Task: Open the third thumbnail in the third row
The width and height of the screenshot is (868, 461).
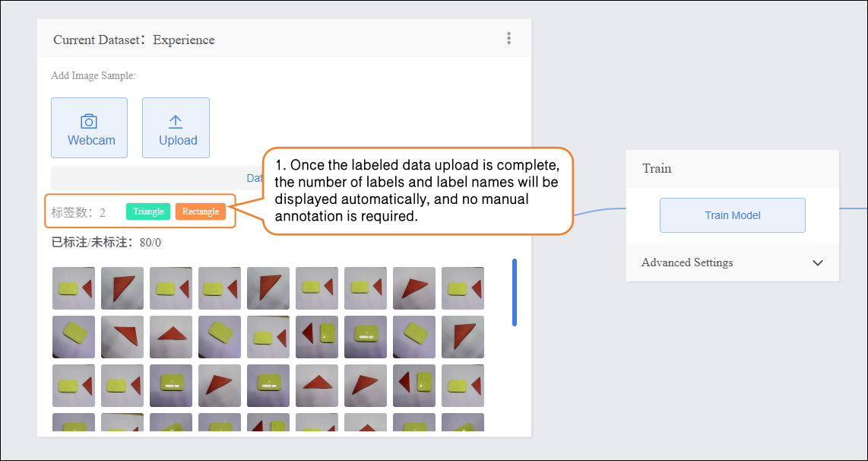Action: (x=171, y=386)
